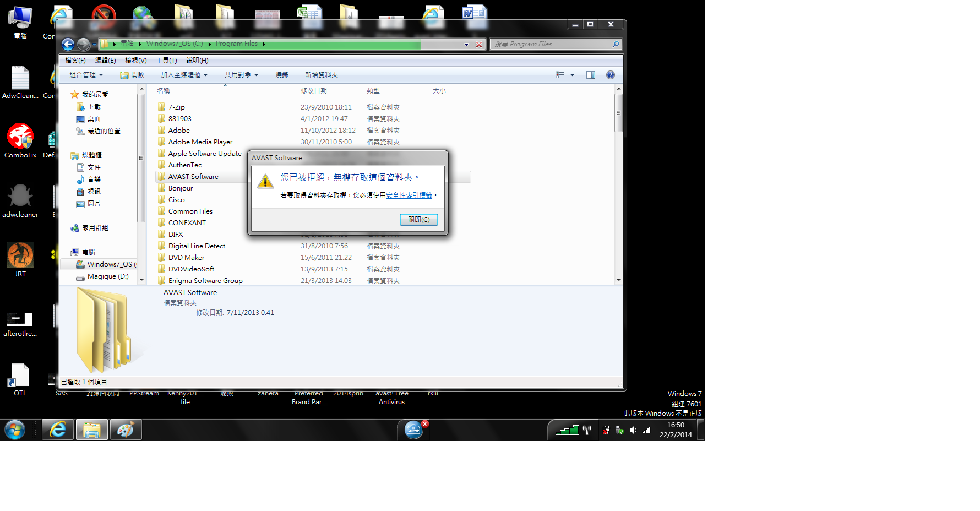Select Windows7_OS drive in navigation pane
This screenshot has width=980, height=511.
tap(106, 264)
